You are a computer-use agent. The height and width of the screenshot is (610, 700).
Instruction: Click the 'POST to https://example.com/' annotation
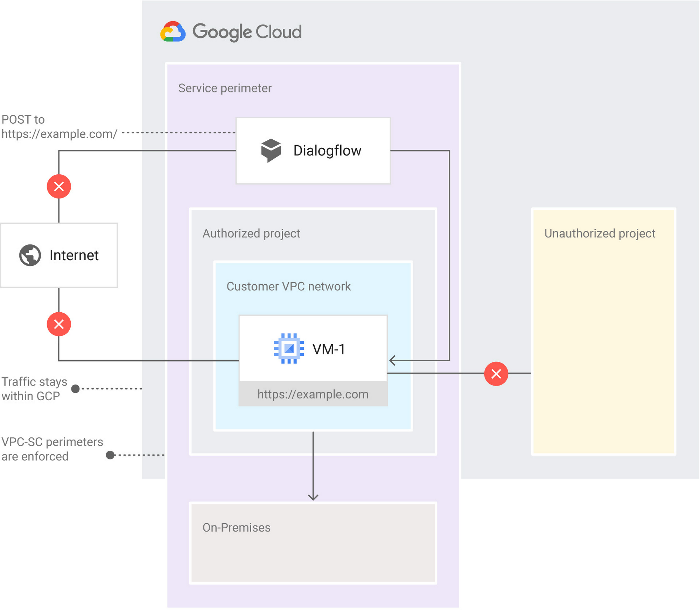pos(59,127)
